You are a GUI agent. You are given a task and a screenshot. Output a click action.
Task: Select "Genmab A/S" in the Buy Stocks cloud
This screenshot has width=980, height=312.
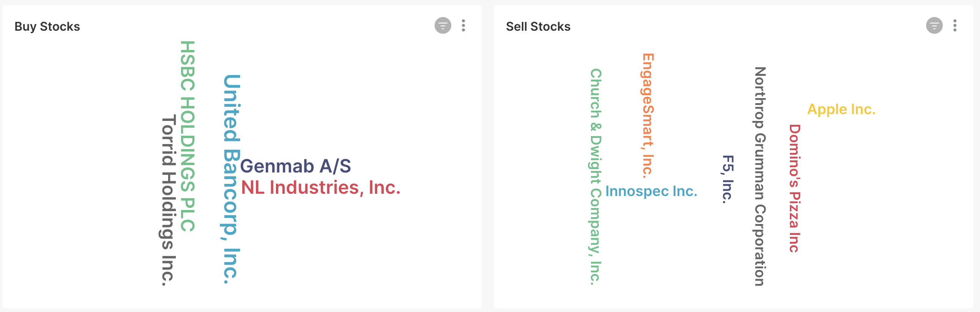coord(296,166)
